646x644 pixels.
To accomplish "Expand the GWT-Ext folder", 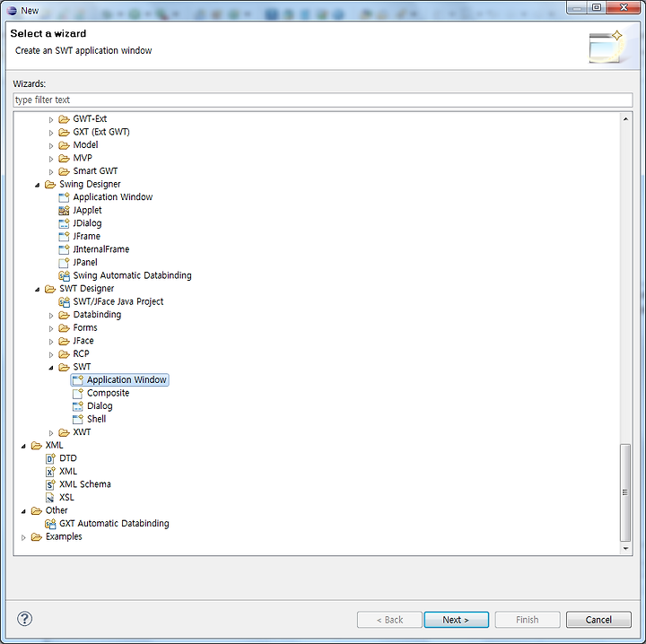I will 51,120.
